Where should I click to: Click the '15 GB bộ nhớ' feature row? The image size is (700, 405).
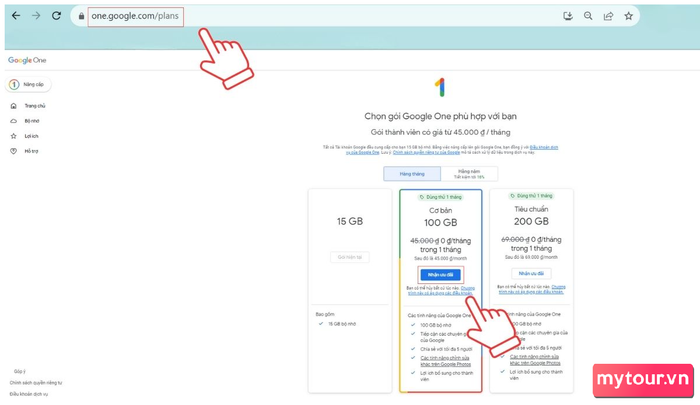point(338,324)
